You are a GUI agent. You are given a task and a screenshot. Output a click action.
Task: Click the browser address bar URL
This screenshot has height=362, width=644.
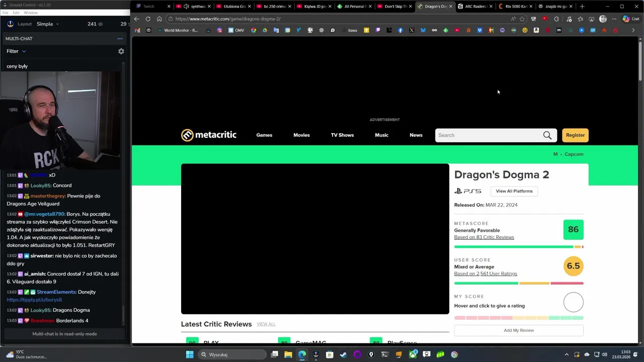coord(228,19)
